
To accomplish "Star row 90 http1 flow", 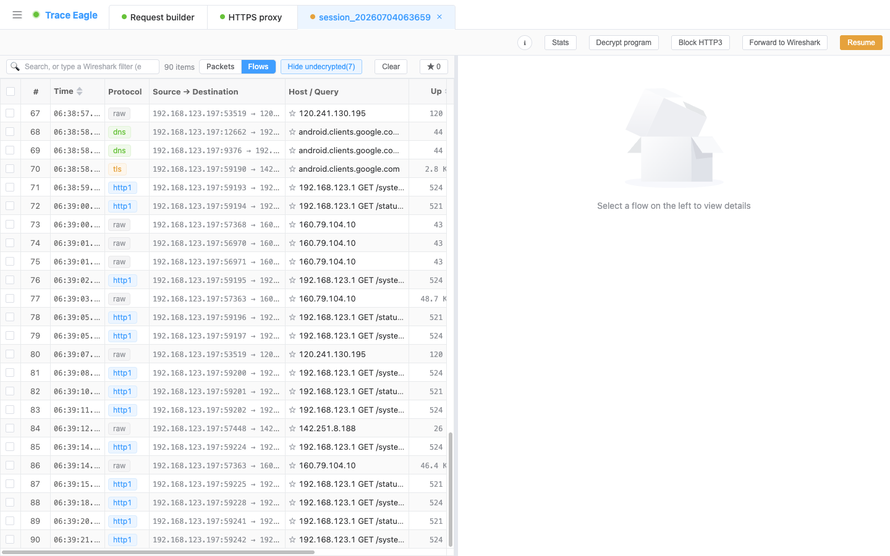I will [292, 540].
